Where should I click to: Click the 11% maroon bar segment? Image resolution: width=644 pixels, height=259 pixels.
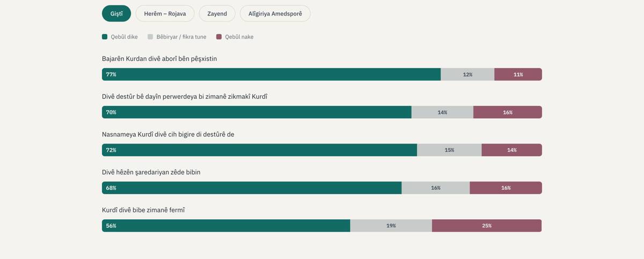click(518, 74)
